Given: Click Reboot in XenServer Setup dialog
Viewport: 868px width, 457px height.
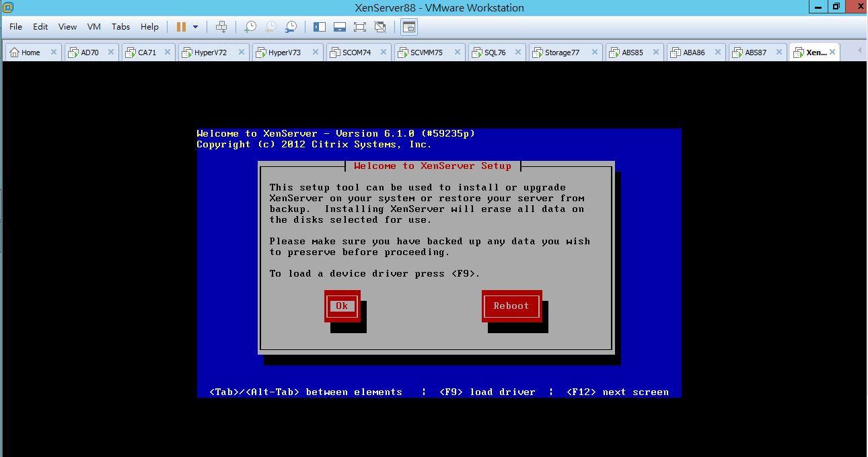Looking at the screenshot, I should coord(511,306).
